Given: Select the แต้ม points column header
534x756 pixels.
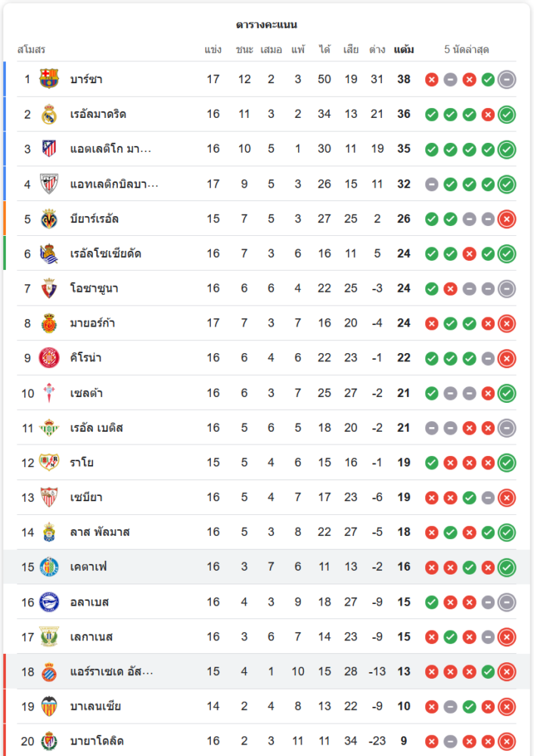Looking at the screenshot, I should 404,50.
